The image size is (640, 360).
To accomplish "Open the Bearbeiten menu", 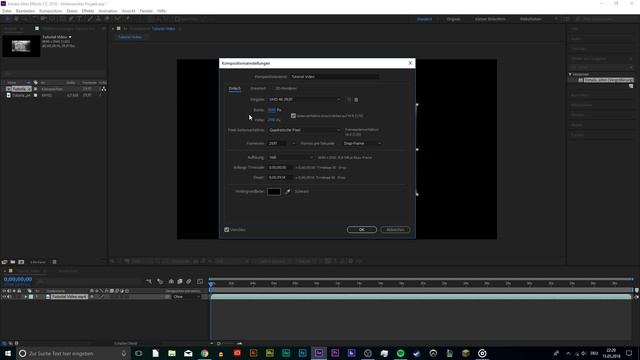I will 25,11.
